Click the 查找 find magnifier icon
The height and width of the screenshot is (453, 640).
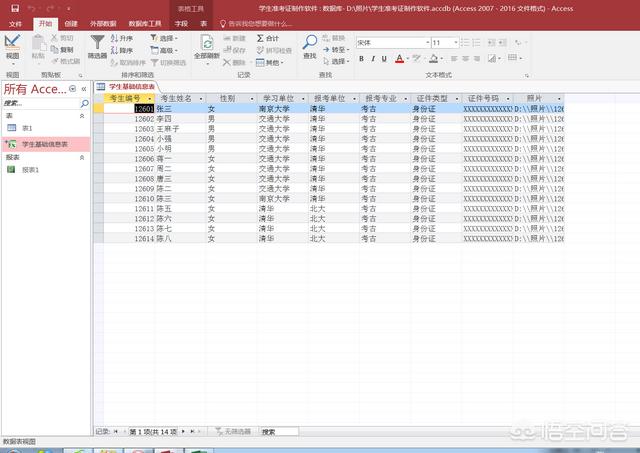pyautogui.click(x=310, y=44)
